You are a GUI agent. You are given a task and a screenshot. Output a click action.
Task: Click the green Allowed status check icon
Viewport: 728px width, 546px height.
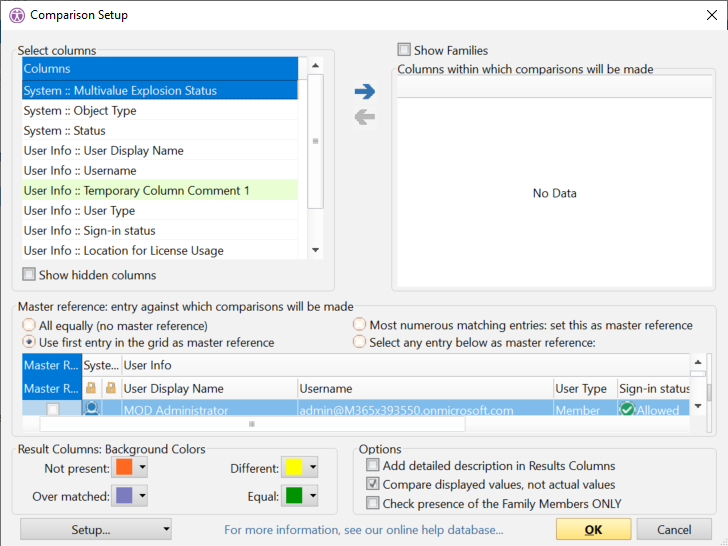[x=627, y=409]
